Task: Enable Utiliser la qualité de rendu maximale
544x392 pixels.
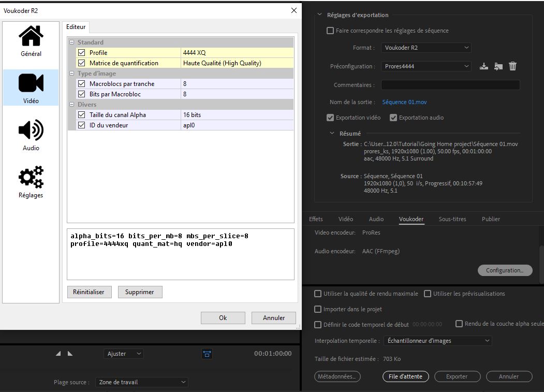Action: pos(318,294)
